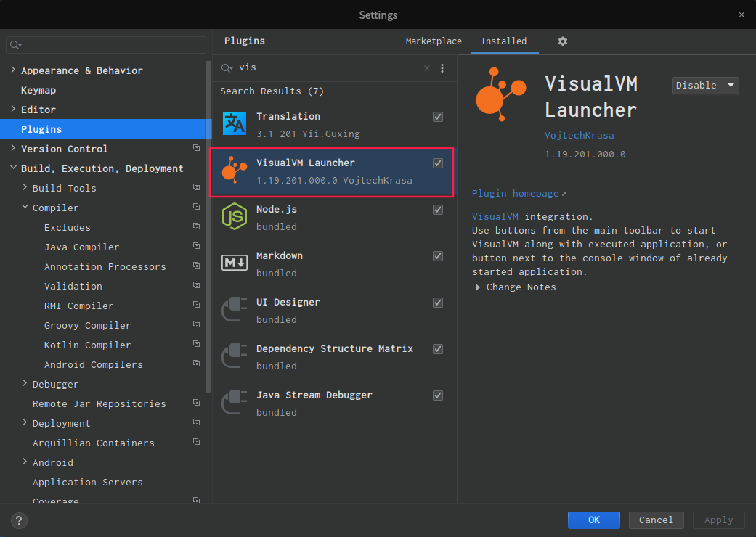Click project-level icon beside Kotlin Compiler
This screenshot has width=756, height=537.
(x=196, y=344)
